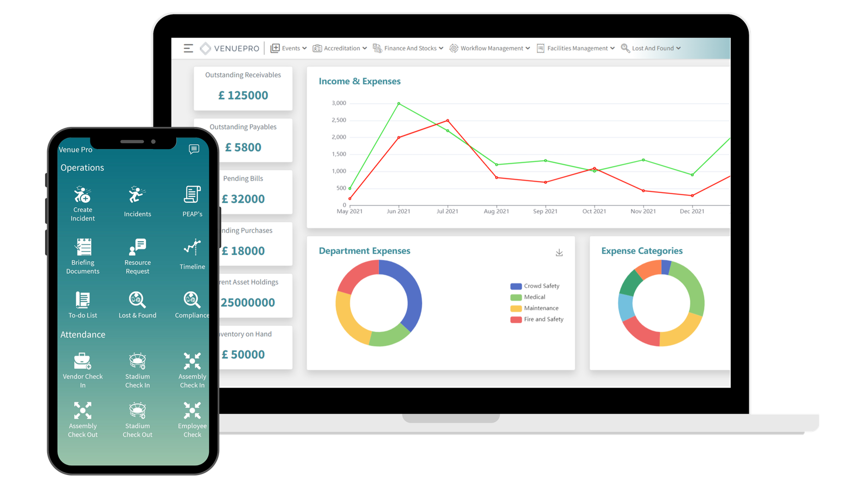Open the Finance And Stocks dropdown
This screenshot has height=488, width=868.
point(409,48)
